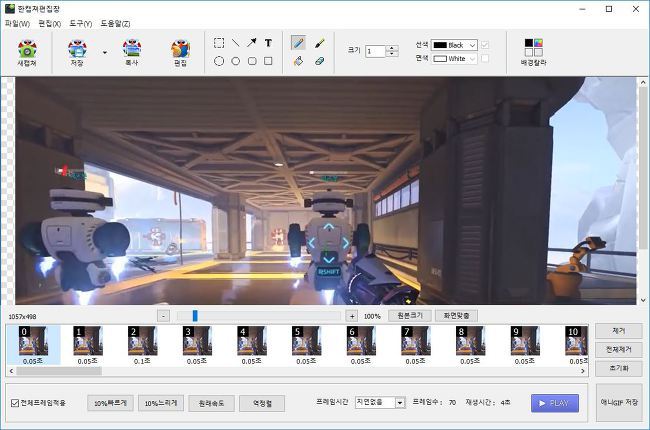Click the 크기 size input field
650x430 pixels.
[376, 51]
